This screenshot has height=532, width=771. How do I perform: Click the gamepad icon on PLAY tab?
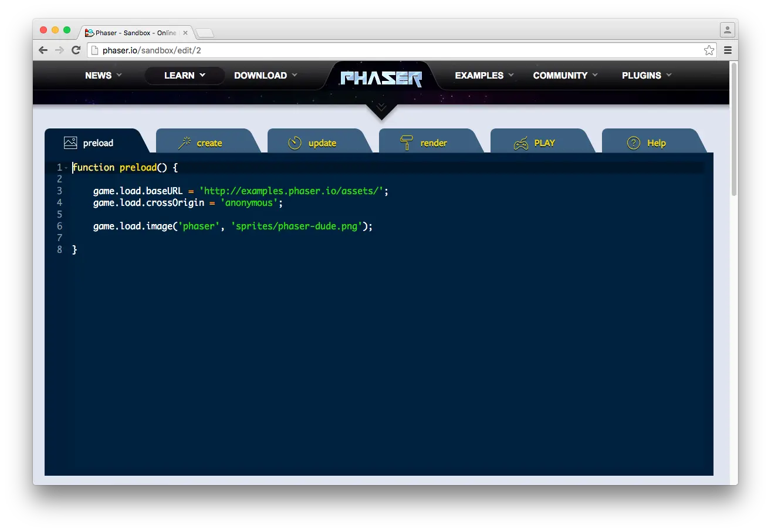tap(521, 143)
